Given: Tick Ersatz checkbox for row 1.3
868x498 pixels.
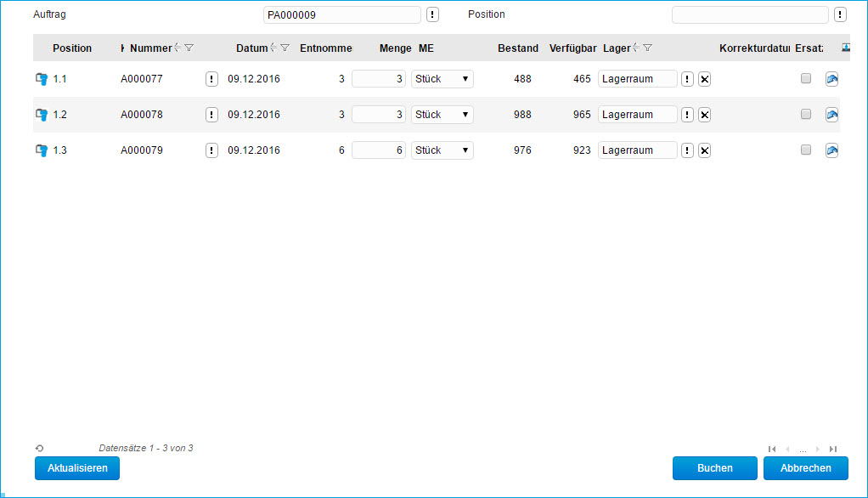Looking at the screenshot, I should [805, 150].
